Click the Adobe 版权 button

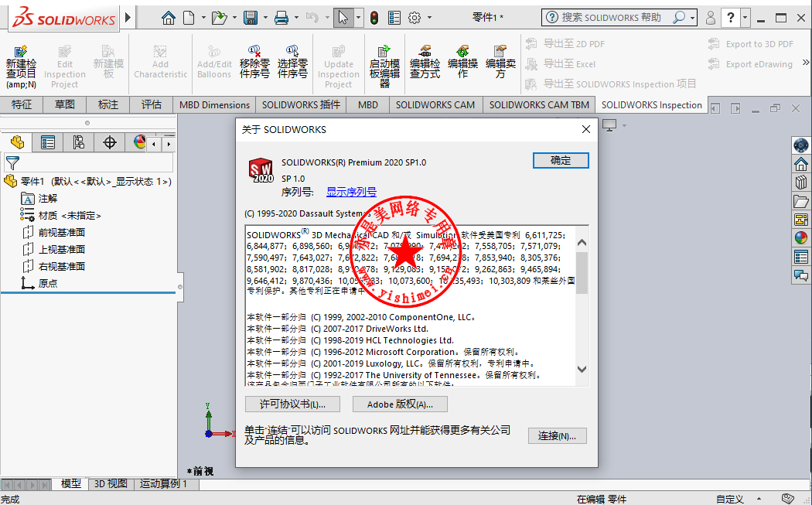pyautogui.click(x=400, y=404)
